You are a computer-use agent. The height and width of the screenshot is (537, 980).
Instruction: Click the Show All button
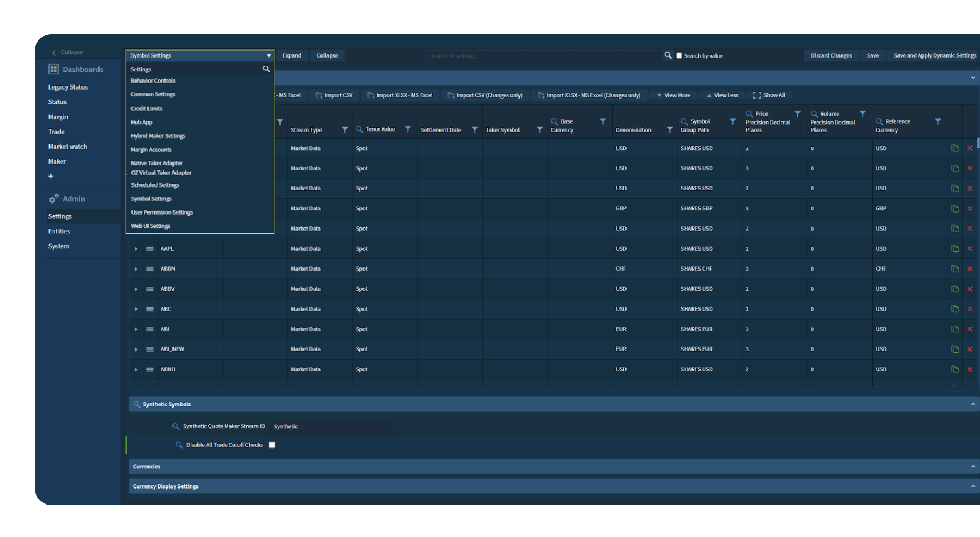(x=769, y=95)
